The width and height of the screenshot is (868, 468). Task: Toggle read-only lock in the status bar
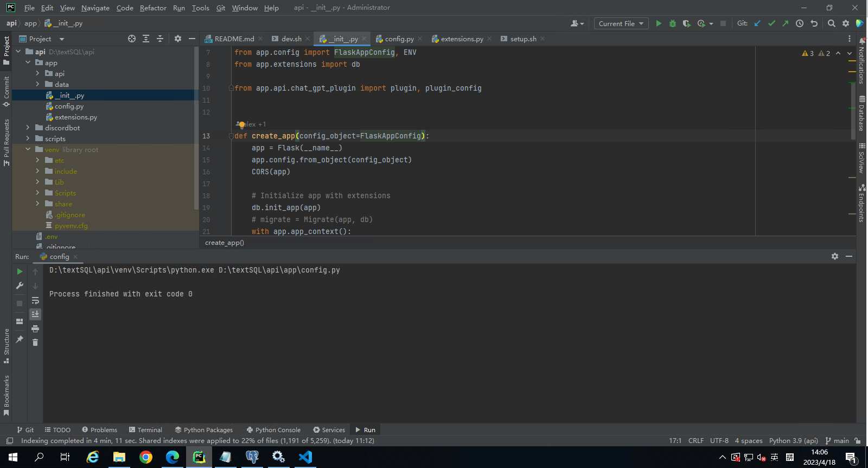point(858,441)
